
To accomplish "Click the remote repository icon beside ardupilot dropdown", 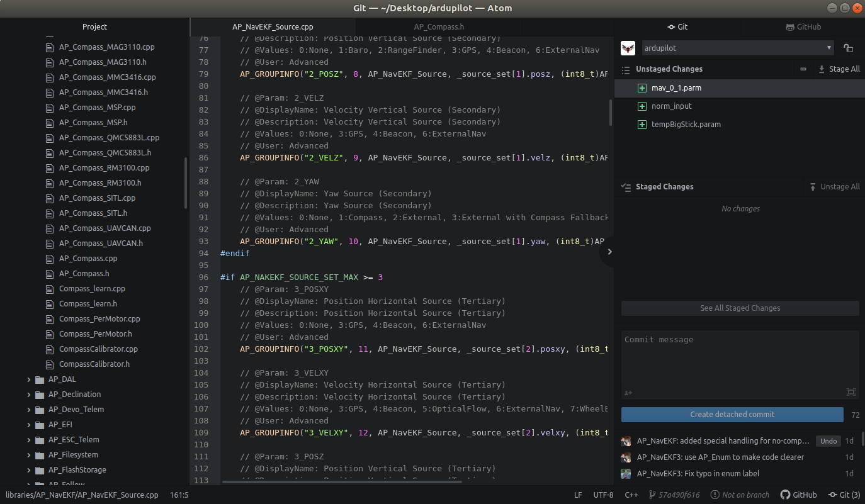I will click(x=848, y=48).
